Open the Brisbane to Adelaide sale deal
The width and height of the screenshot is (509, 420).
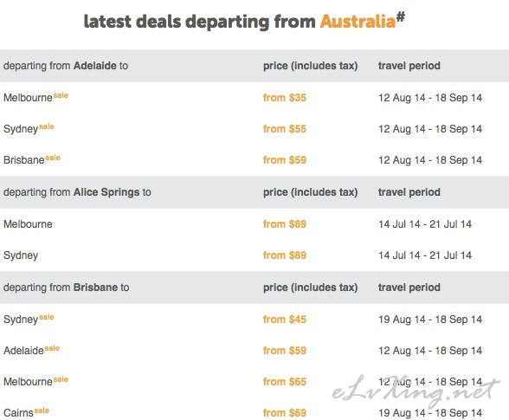point(31,350)
